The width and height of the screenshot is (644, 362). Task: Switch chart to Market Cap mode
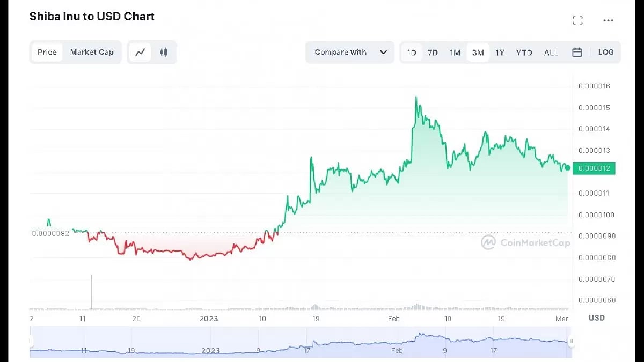[x=92, y=52]
